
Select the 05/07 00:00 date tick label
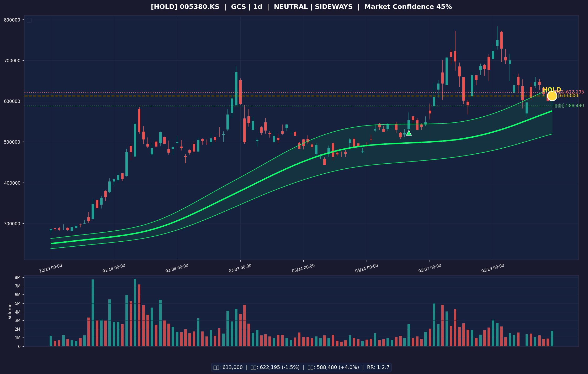pos(430,268)
